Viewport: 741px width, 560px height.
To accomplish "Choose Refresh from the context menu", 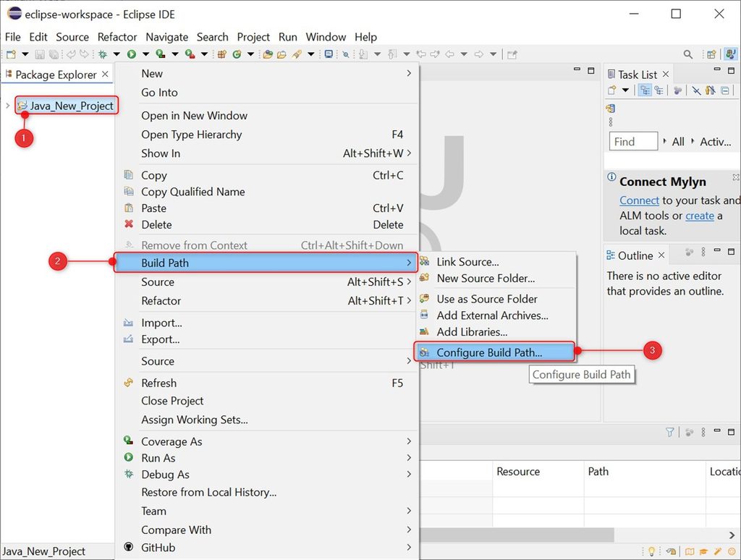I will pyautogui.click(x=266, y=383).
